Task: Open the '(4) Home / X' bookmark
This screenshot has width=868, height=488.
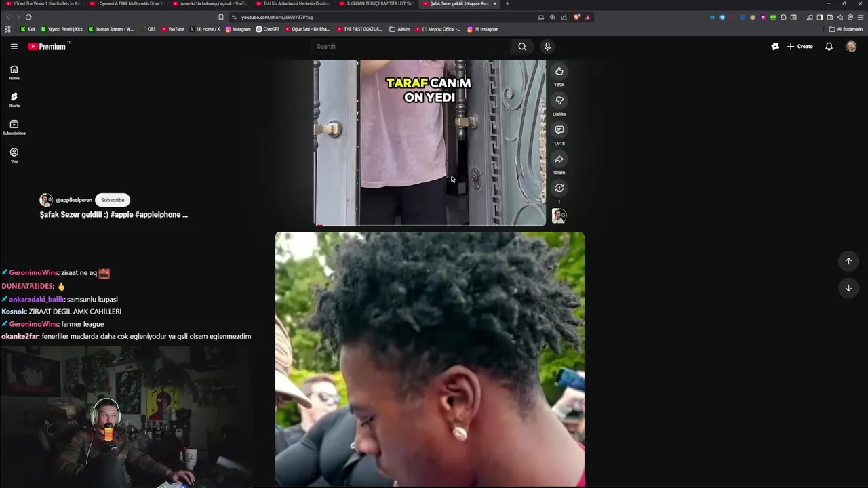Action: pos(205,29)
